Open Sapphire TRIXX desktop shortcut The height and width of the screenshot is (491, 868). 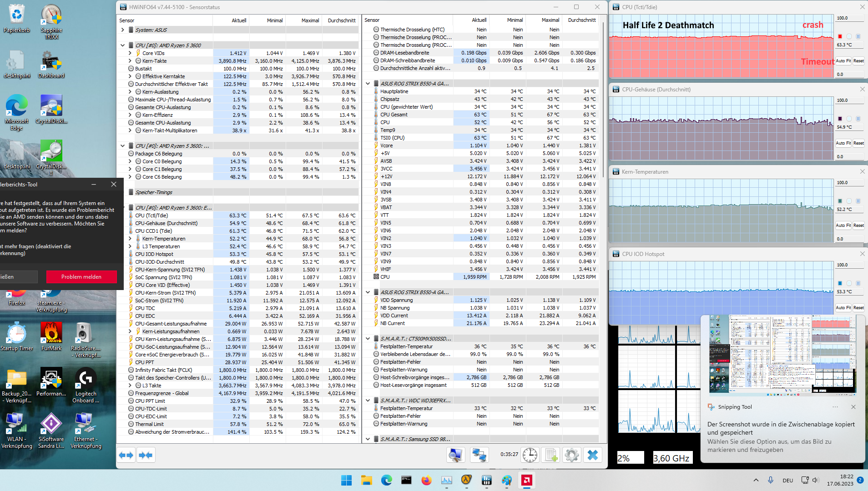tap(51, 22)
